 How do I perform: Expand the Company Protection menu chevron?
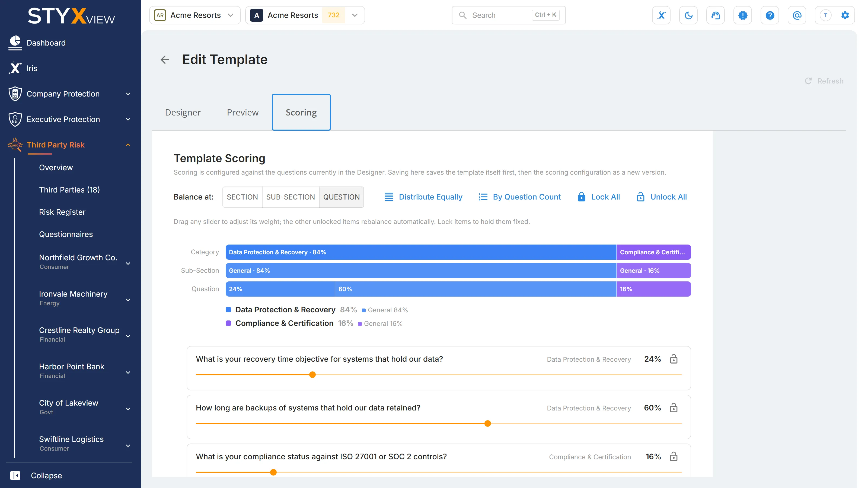[128, 94]
